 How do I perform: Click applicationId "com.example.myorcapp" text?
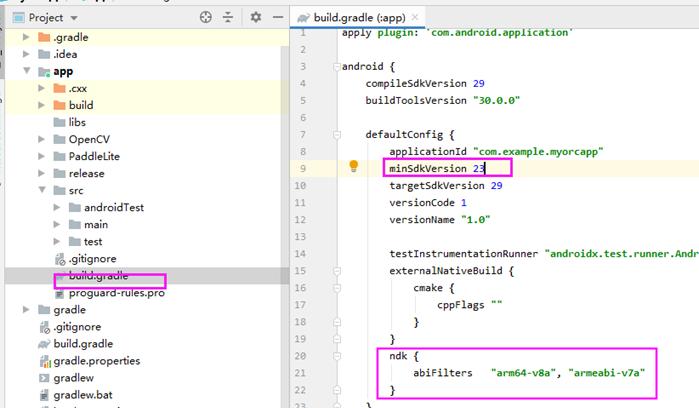pos(496,152)
